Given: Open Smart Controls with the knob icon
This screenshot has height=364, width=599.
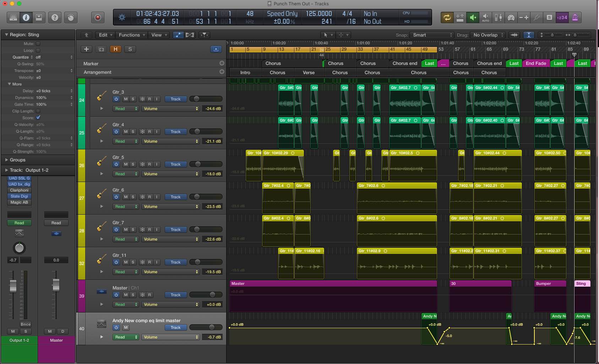Looking at the screenshot, I should [x=71, y=17].
